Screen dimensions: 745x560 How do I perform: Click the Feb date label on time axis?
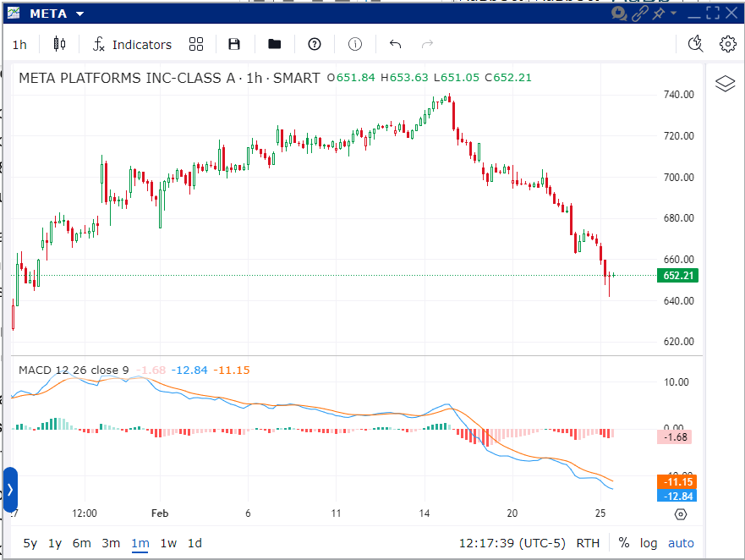click(160, 513)
